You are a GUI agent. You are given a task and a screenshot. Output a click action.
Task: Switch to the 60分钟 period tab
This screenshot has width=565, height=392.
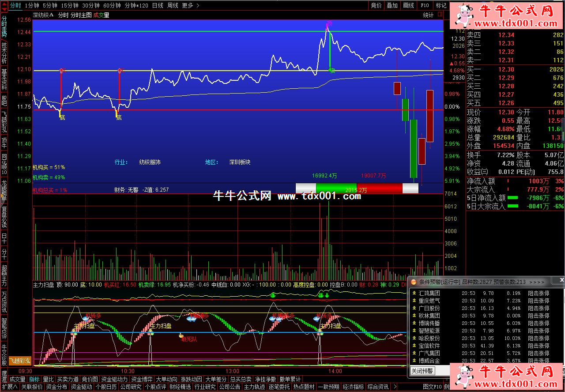click(112, 5)
